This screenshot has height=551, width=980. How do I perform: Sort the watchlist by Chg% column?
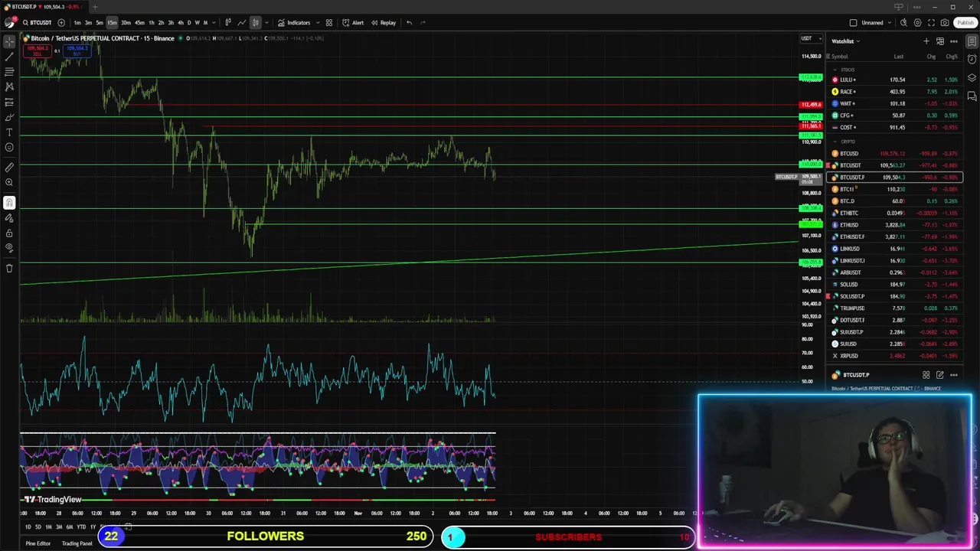(x=952, y=57)
